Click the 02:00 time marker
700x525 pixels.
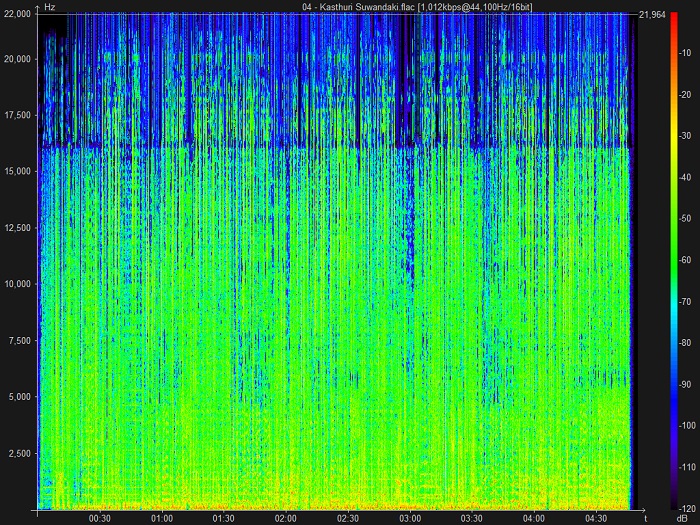286,518
